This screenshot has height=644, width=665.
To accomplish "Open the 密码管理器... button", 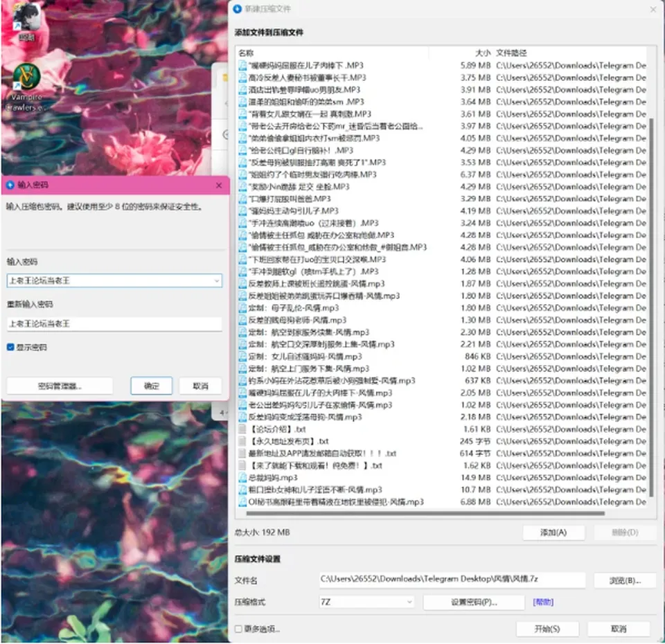I will click(x=60, y=386).
